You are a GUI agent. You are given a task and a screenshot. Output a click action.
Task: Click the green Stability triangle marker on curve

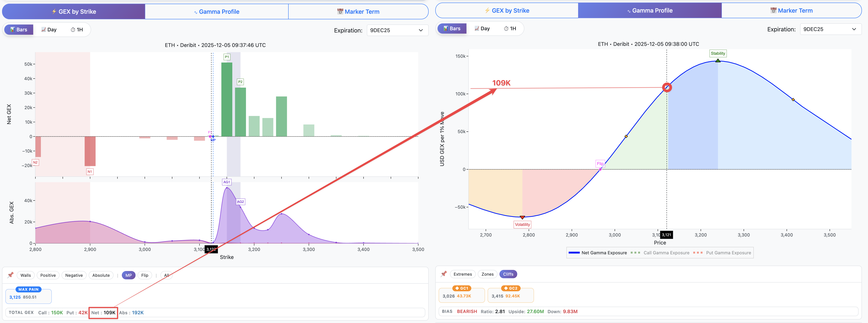tap(718, 61)
